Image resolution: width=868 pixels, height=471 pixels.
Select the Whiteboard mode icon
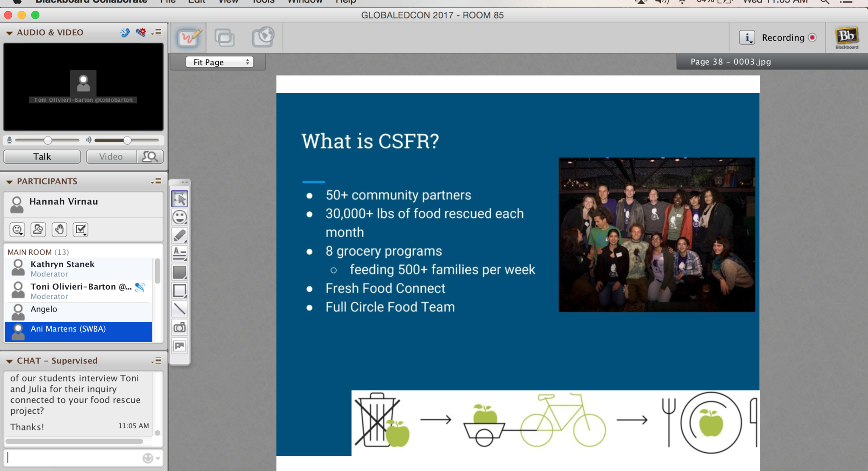point(189,37)
